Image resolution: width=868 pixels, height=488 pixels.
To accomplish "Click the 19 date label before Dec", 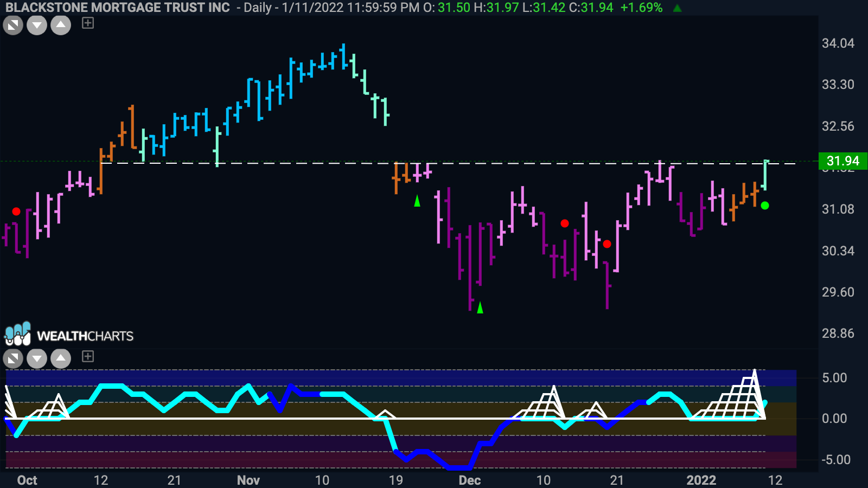I will click(x=396, y=480).
